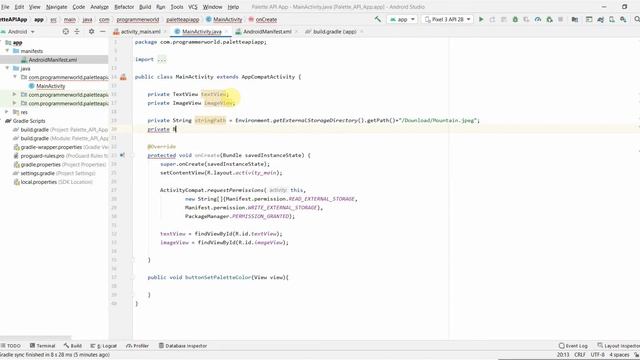
Task: Close the activity_main.xml tab
Action: 165,31
